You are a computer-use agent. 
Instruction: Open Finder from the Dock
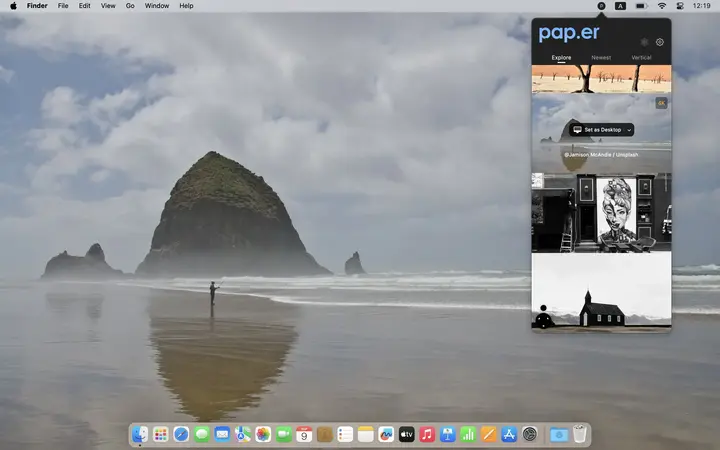pos(140,434)
